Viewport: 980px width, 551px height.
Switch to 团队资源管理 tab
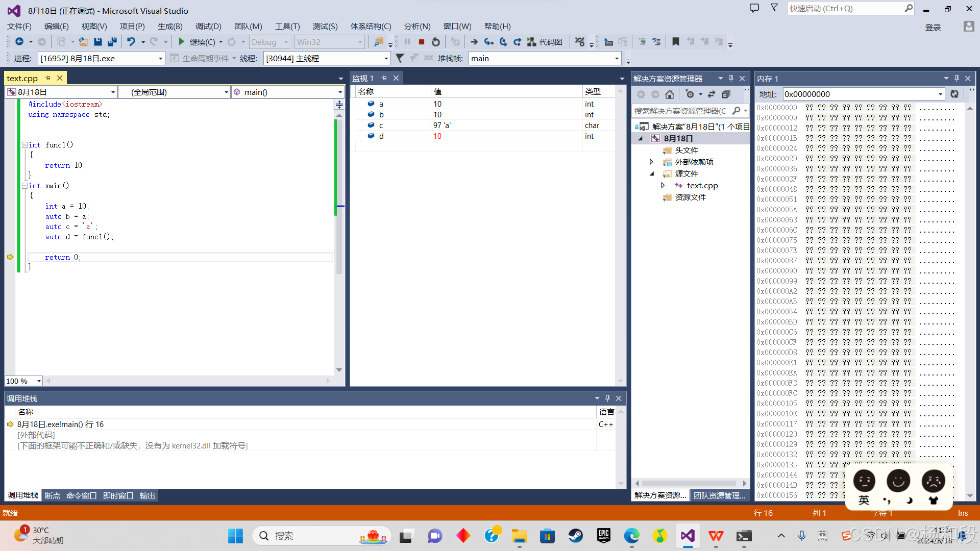[720, 495]
